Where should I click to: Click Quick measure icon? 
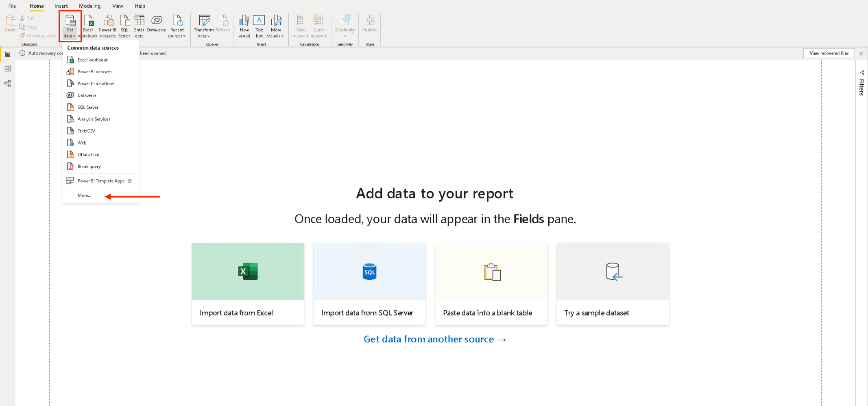click(x=319, y=26)
